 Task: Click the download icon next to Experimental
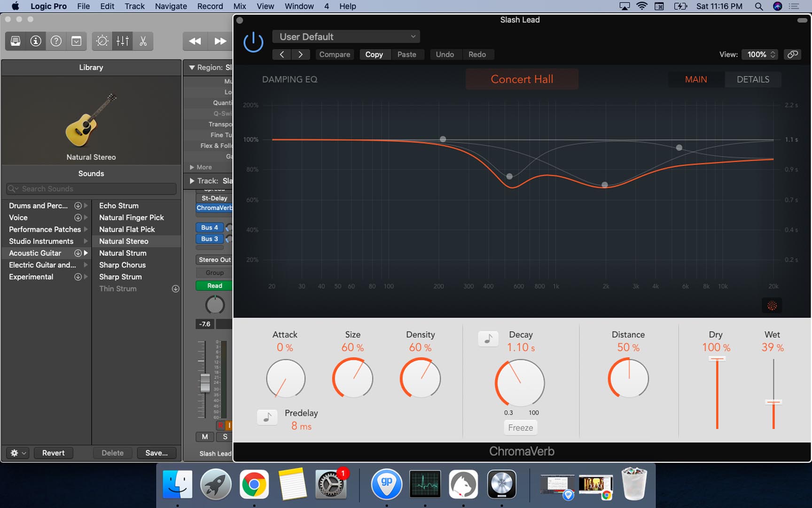78,277
